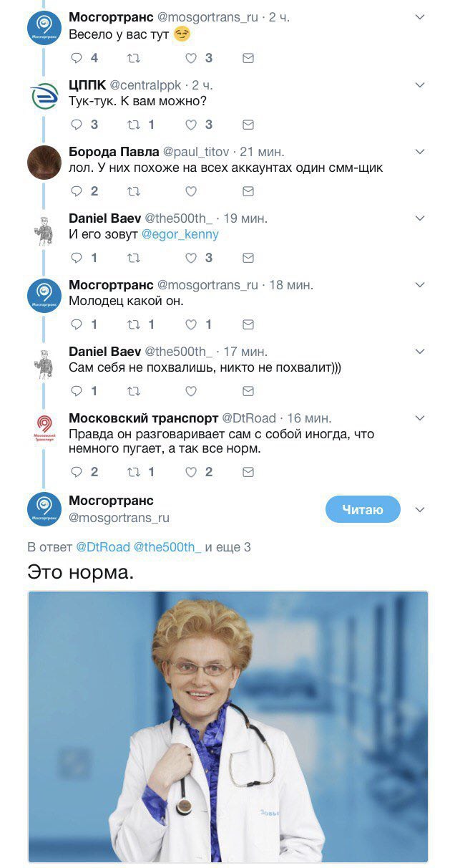
Task: Like the ЦППК "Тук-тук" tweet
Action: coord(191,125)
